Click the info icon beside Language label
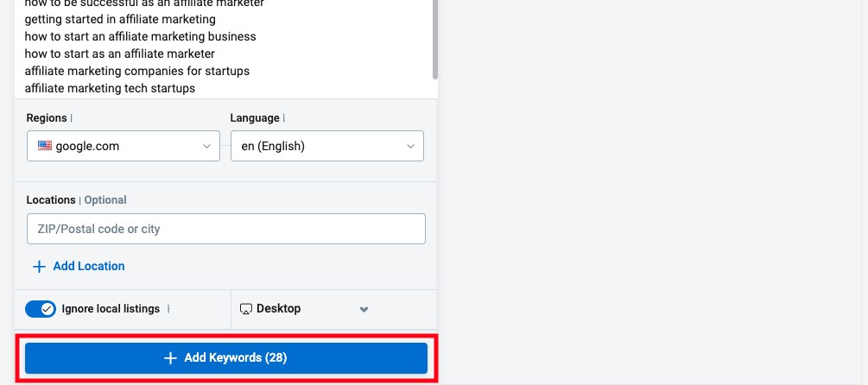 (x=284, y=118)
